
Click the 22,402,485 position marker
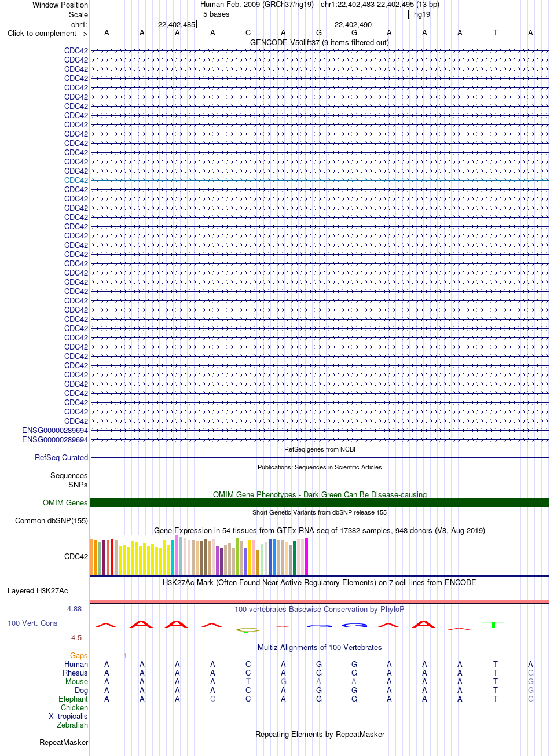pos(177,24)
